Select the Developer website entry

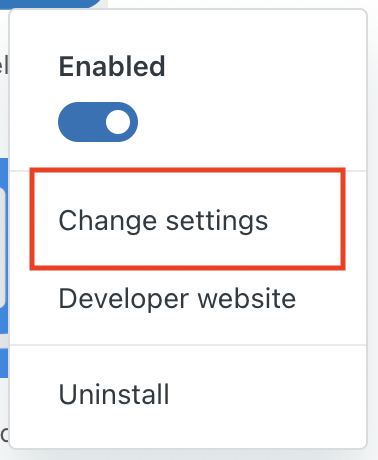click(188, 298)
